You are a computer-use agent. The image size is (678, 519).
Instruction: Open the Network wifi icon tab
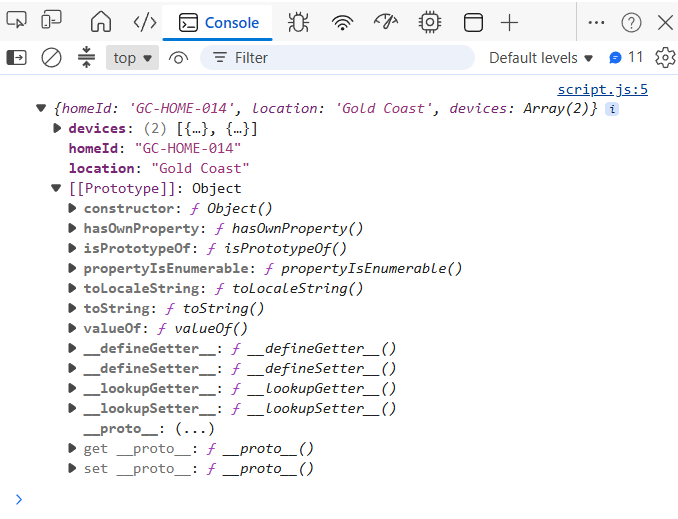click(x=342, y=22)
